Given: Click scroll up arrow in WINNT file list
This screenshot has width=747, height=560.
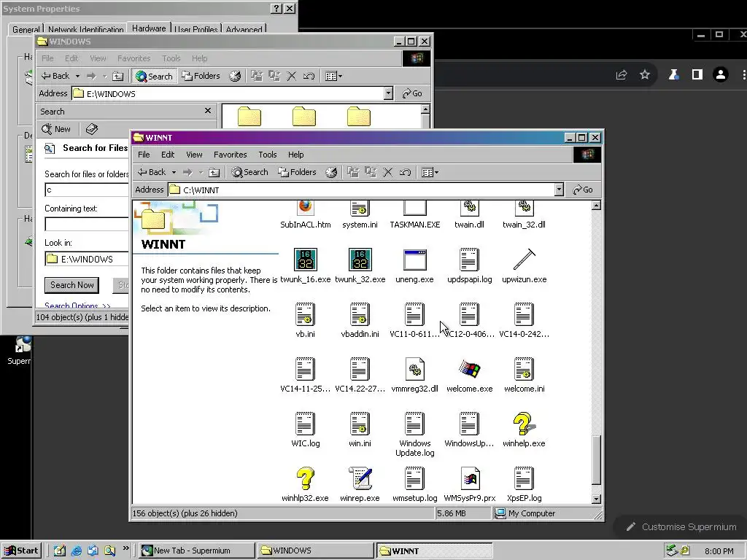Looking at the screenshot, I should pos(596,206).
